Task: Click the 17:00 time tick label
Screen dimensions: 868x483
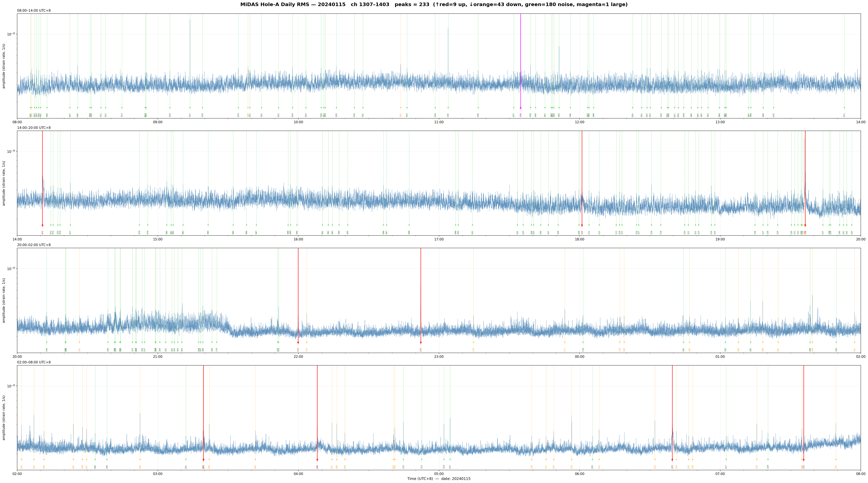Action: [439, 239]
